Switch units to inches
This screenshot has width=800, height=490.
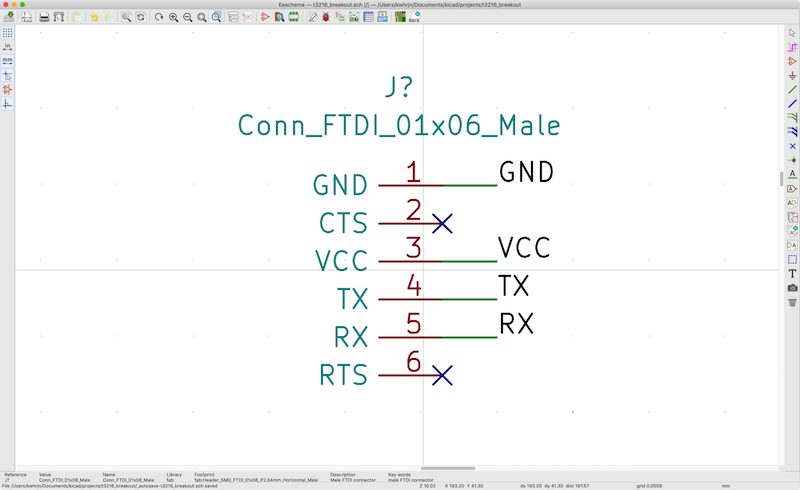7,47
